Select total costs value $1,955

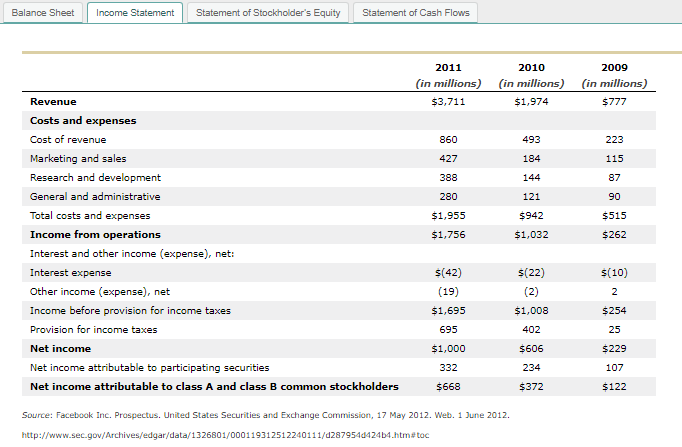coord(448,216)
